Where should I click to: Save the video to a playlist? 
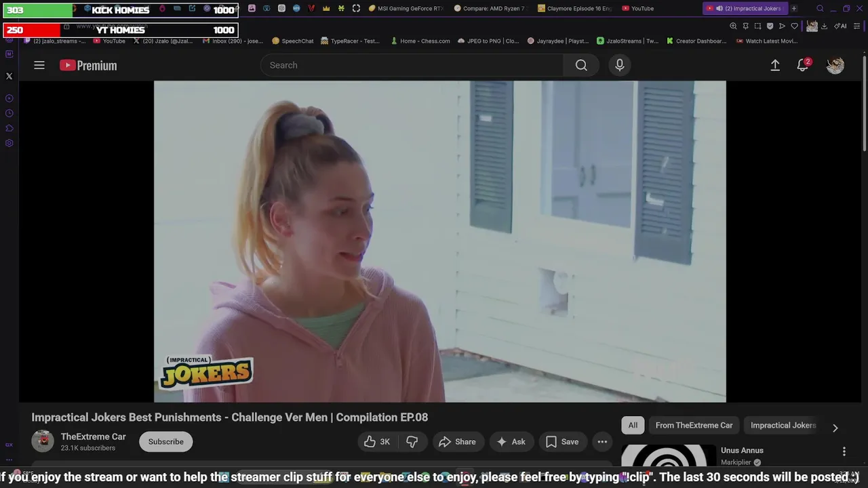pyautogui.click(x=562, y=442)
